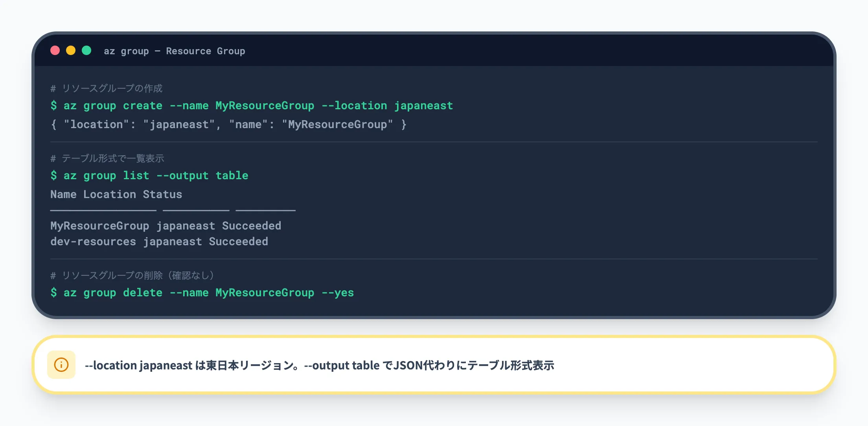The width and height of the screenshot is (868, 426).
Task: Click the 'az group create' command line
Action: (x=252, y=106)
